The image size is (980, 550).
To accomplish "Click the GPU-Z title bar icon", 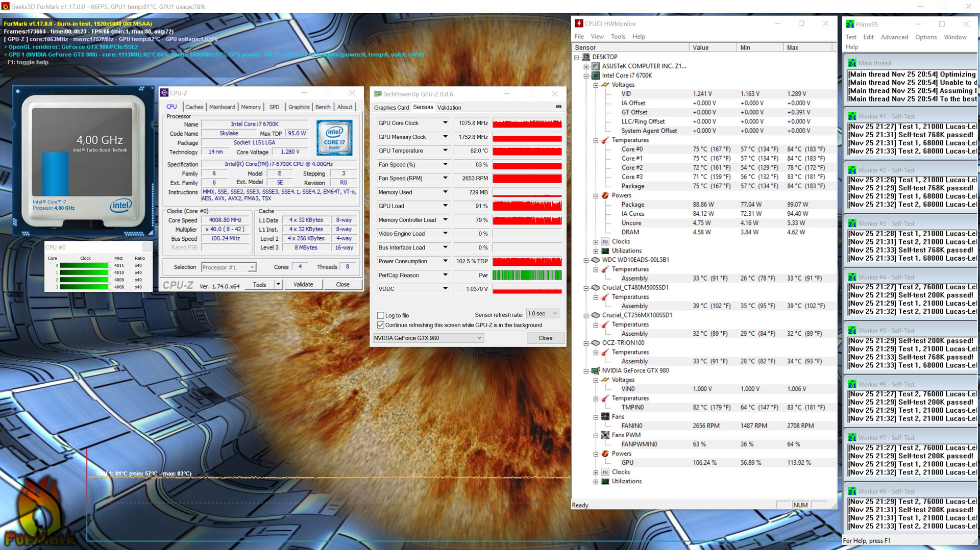I will 378,94.
